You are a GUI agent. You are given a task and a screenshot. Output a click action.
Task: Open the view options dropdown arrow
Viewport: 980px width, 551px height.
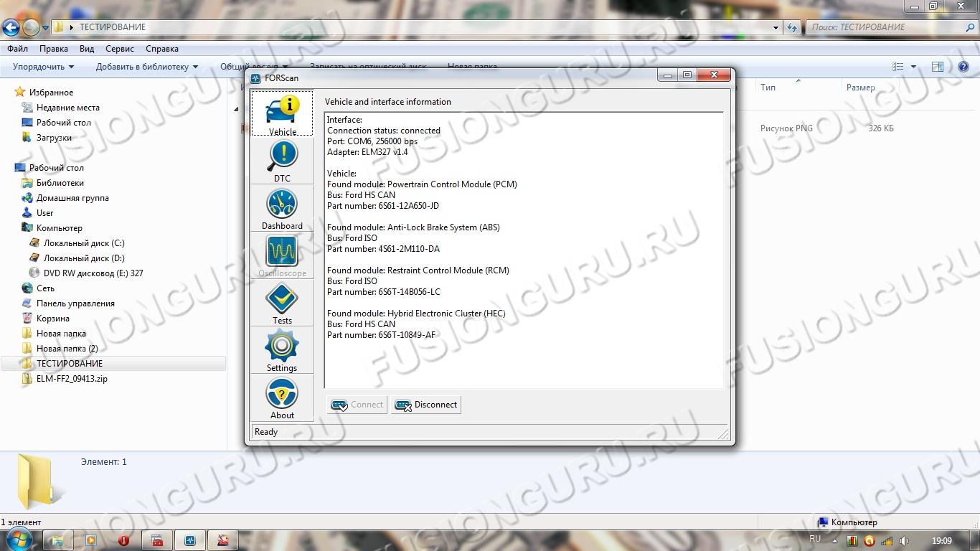(913, 67)
